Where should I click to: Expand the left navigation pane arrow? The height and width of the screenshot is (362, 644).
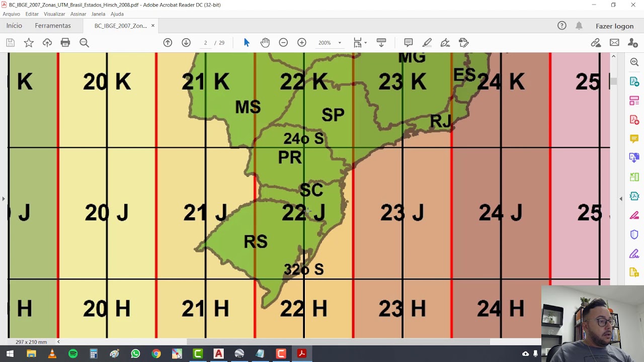4,199
